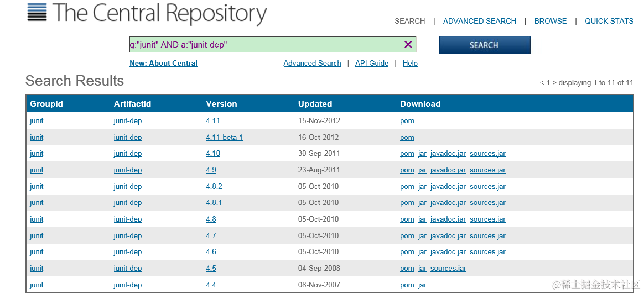Click the Version column header
644x294 pixels.
221,104
